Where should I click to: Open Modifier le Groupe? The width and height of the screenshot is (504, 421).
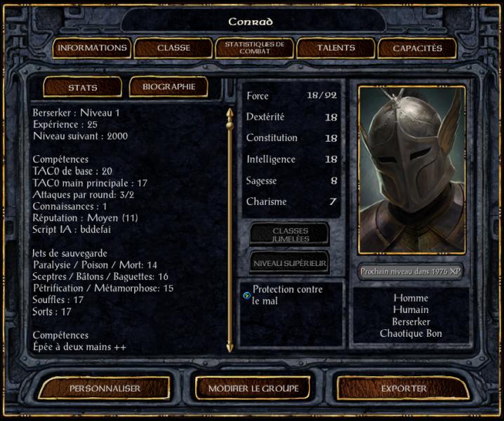pos(253,388)
